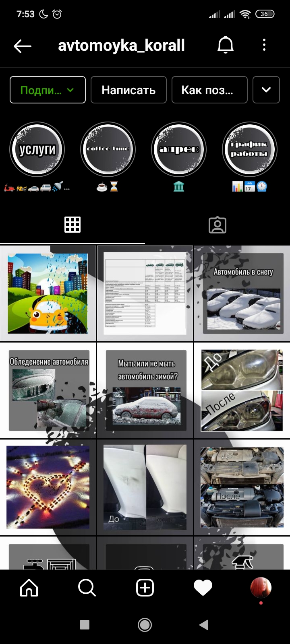This screenshot has height=644, width=290.
Task: Open the faucet icon post
Action: (48, 553)
